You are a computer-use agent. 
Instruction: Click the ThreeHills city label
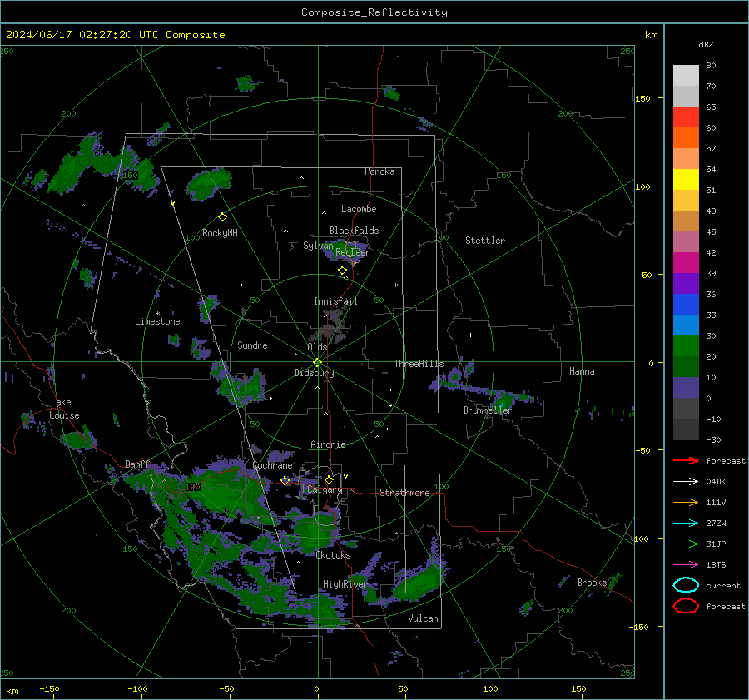click(x=419, y=364)
